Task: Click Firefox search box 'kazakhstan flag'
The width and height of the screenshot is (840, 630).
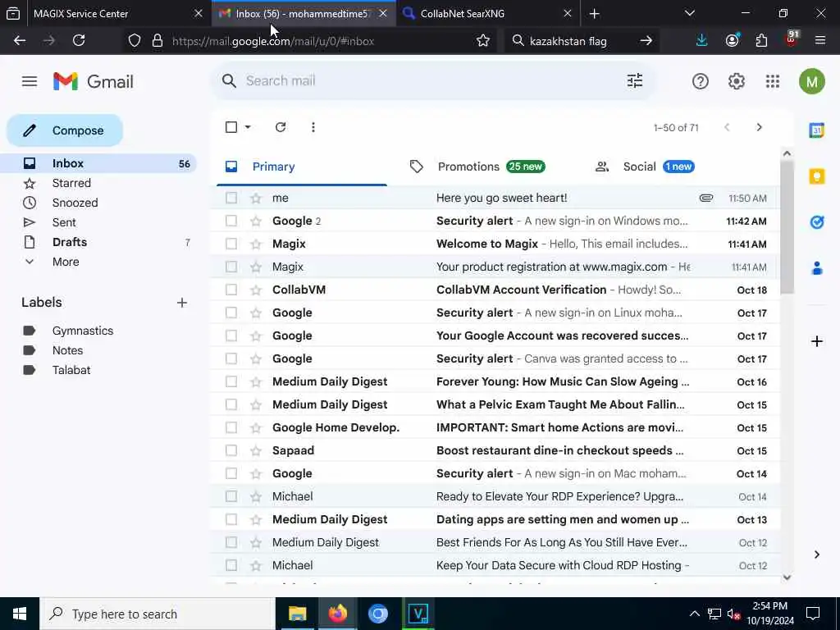Action: pos(582,41)
